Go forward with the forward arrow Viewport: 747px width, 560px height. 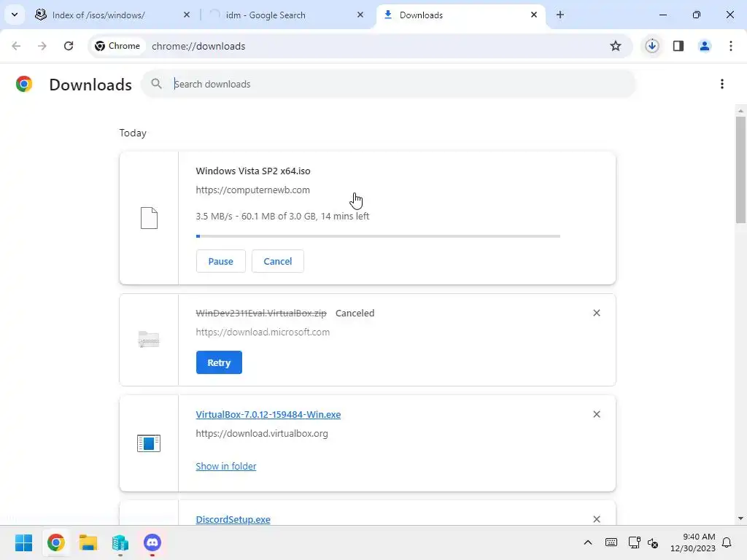click(x=42, y=46)
